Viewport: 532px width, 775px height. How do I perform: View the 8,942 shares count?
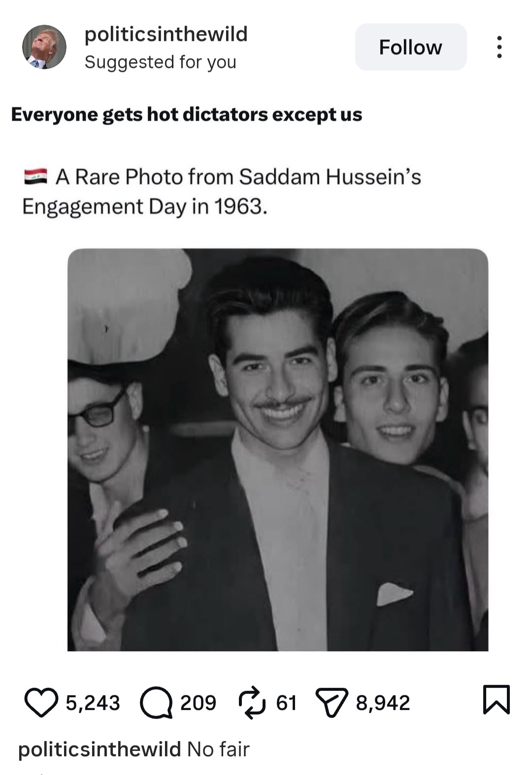pos(383,703)
